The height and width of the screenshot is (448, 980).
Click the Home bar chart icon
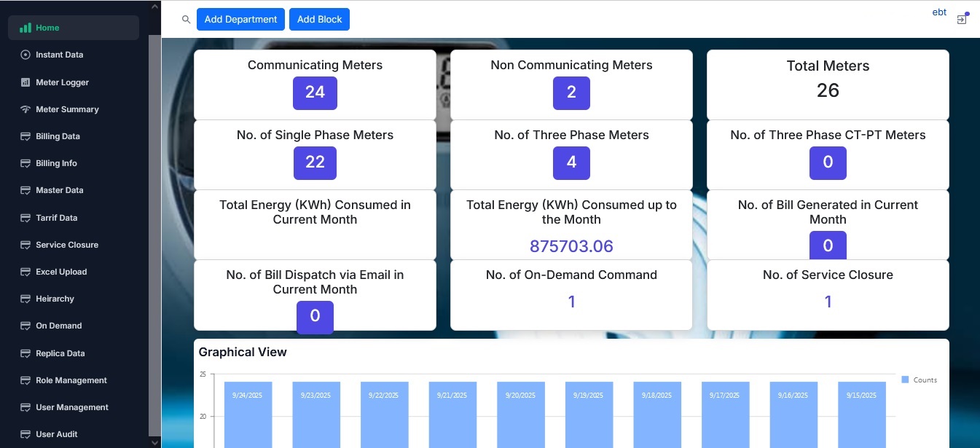coord(26,28)
